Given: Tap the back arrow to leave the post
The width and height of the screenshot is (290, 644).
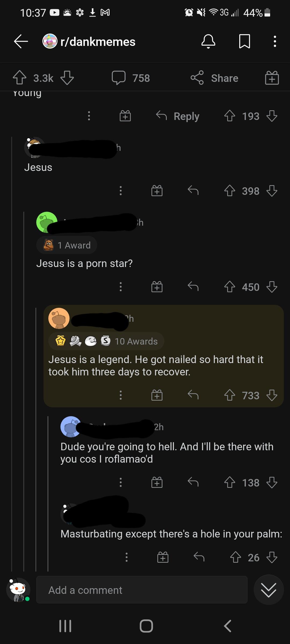Looking at the screenshot, I should [20, 42].
